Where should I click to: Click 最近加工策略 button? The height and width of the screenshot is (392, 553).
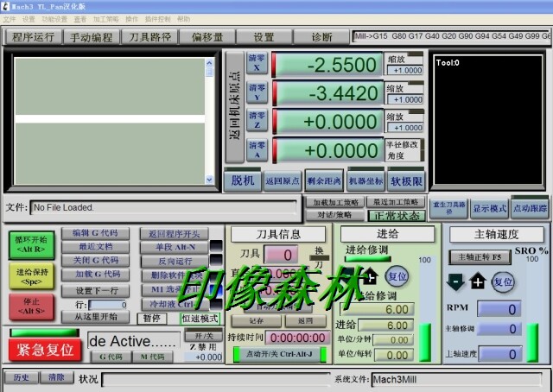pyautogui.click(x=396, y=202)
